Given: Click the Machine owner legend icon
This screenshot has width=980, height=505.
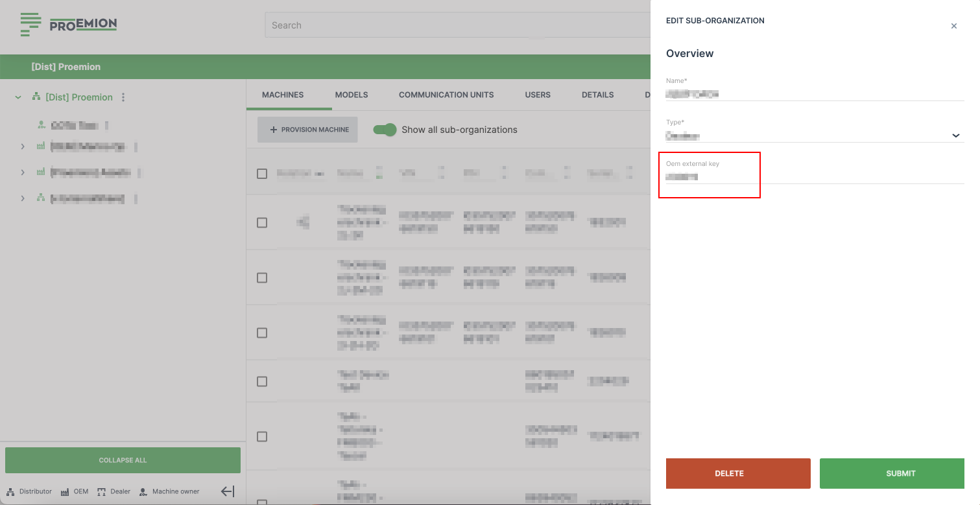Looking at the screenshot, I should [143, 491].
